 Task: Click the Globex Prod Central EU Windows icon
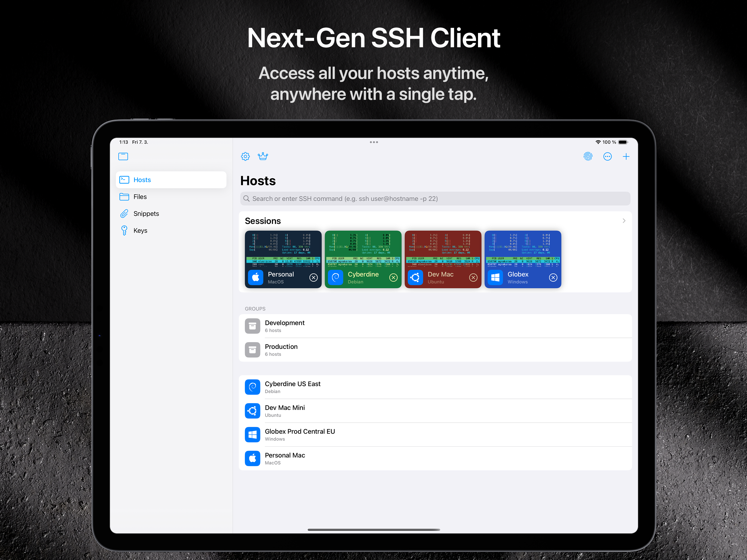tap(253, 435)
